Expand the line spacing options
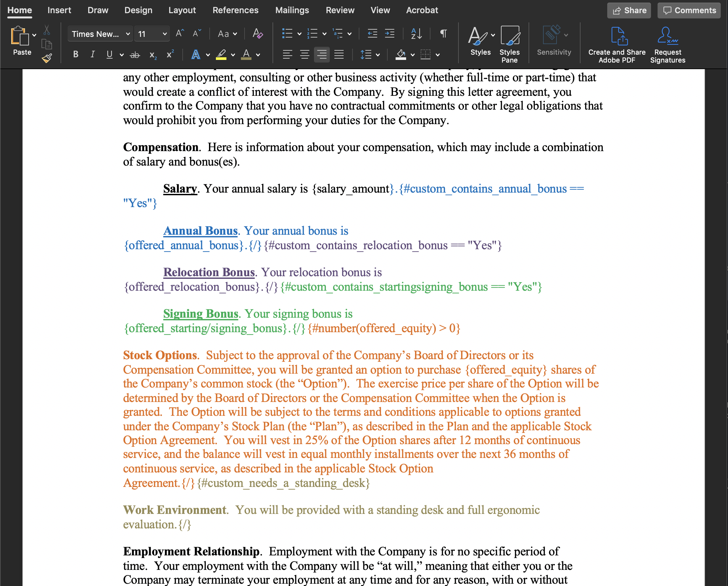The image size is (728, 586). click(x=378, y=54)
